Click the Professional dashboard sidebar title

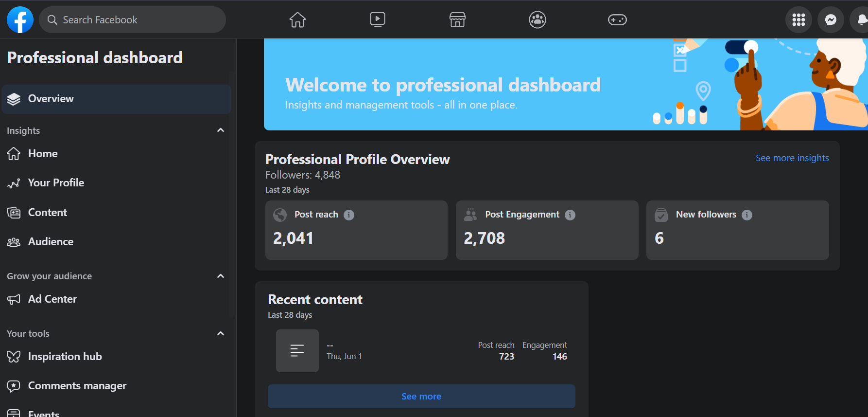pyautogui.click(x=95, y=58)
